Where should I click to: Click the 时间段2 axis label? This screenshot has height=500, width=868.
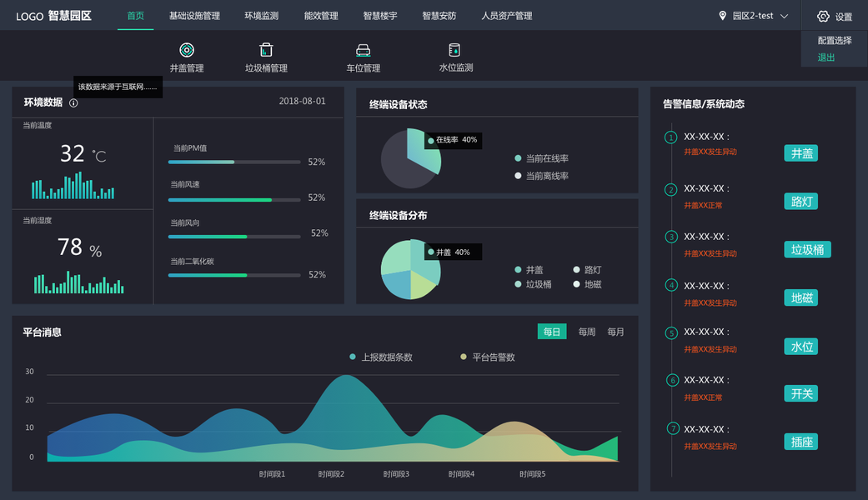pos(331,474)
